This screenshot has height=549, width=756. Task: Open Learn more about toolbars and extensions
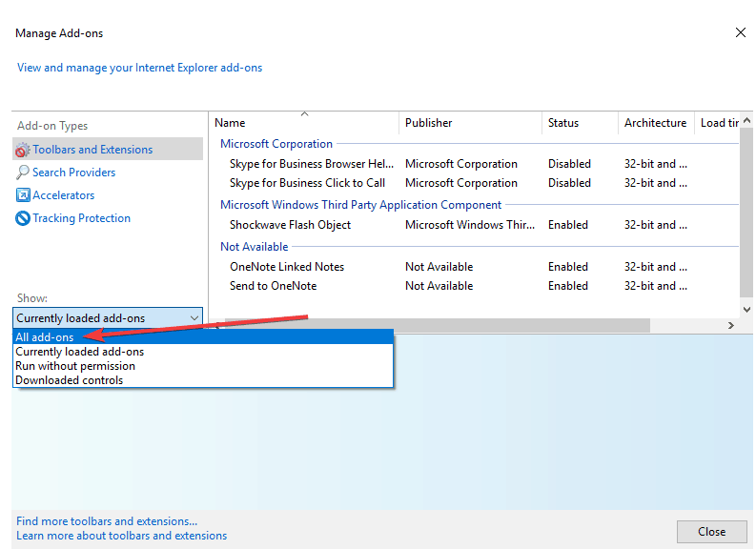click(121, 536)
